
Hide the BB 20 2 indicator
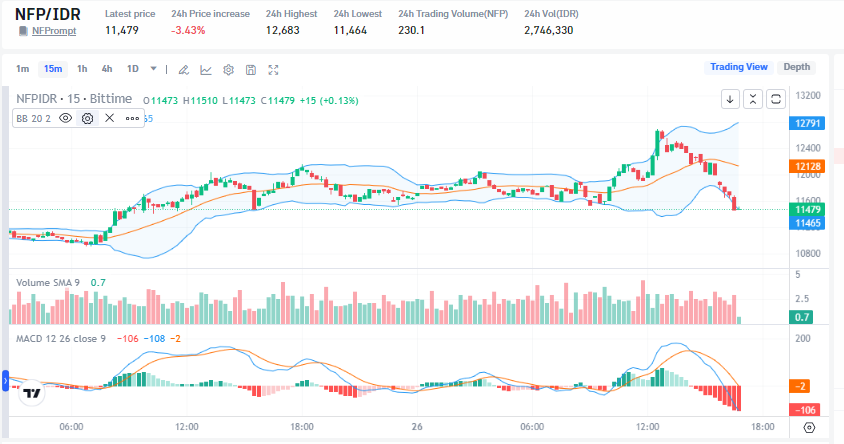[x=66, y=118]
